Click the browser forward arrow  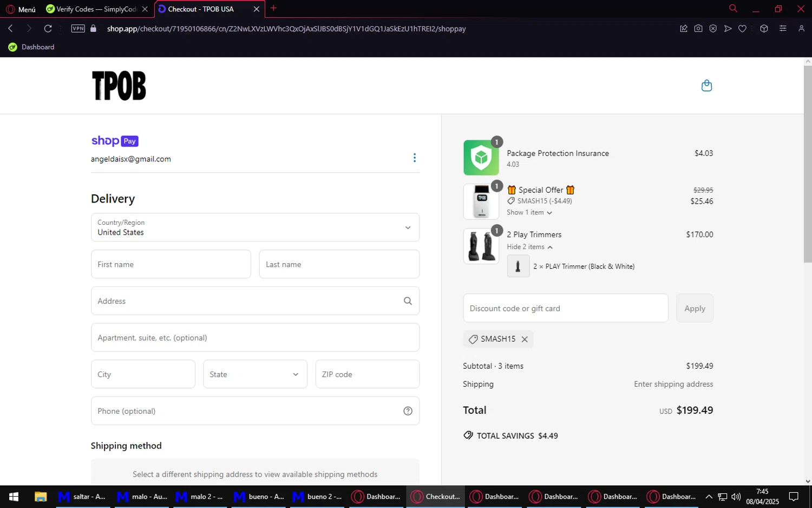29,29
